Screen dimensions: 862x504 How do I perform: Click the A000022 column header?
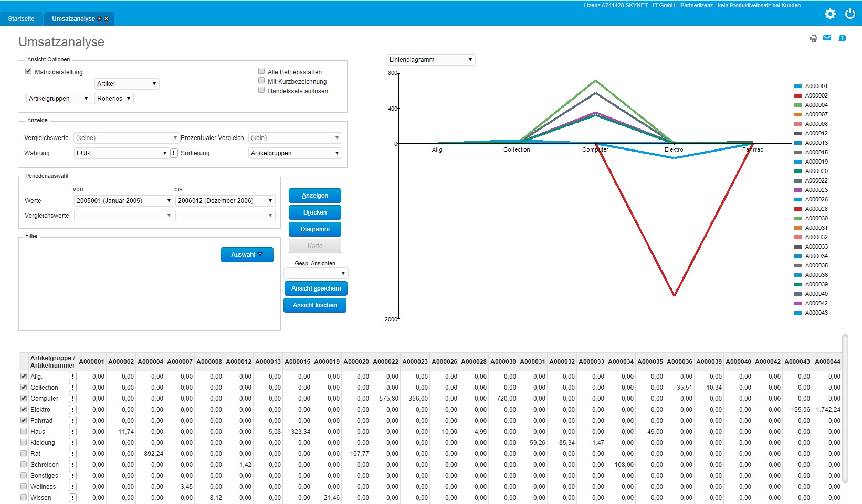[386, 362]
